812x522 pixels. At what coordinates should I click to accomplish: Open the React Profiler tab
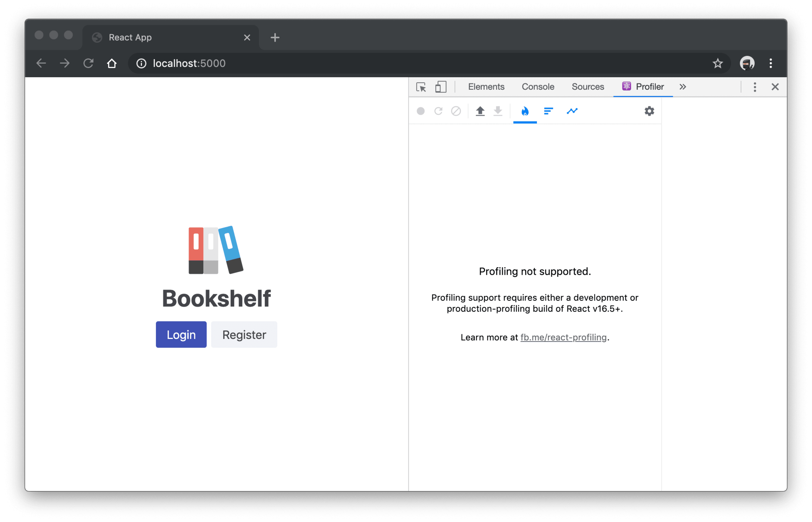(x=643, y=87)
